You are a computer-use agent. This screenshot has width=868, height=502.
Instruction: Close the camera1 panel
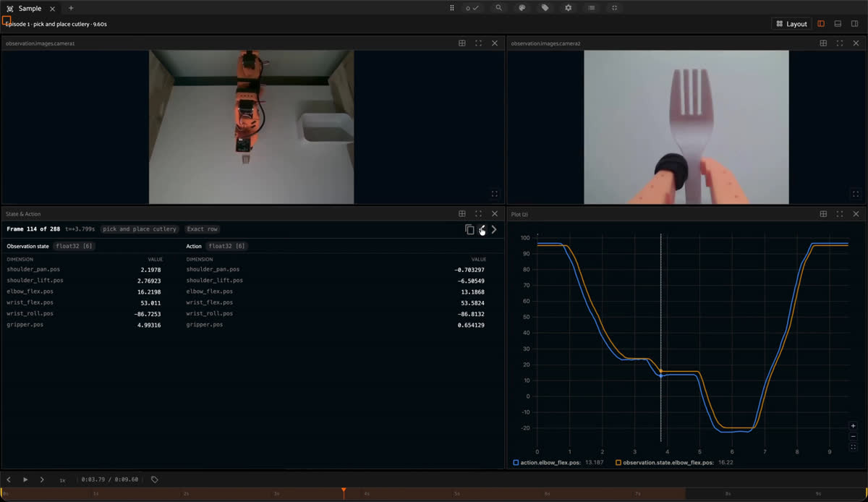point(495,43)
